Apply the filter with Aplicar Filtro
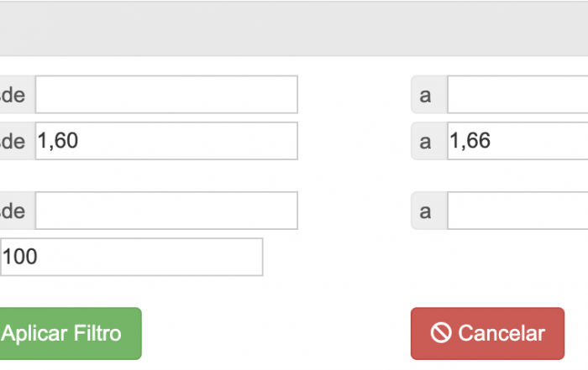 (x=71, y=334)
